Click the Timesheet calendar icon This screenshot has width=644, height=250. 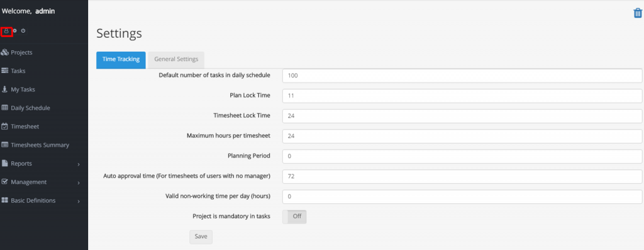[x=5, y=126]
